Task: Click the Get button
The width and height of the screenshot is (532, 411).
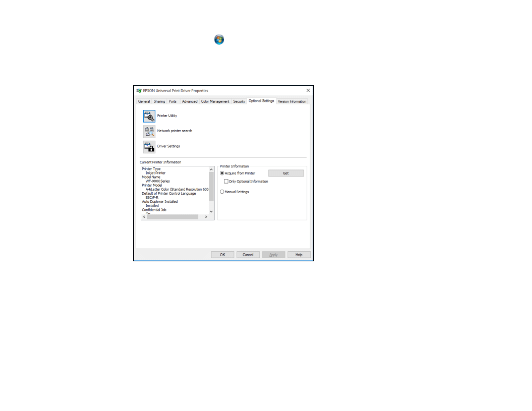Action: pos(286,173)
